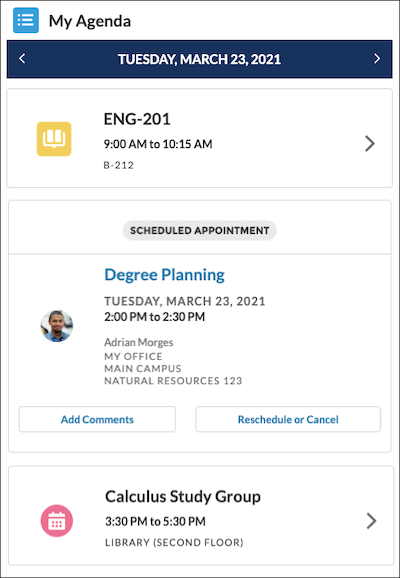Image resolution: width=400 pixels, height=578 pixels.
Task: Click the MAIN CAMPUS location line
Action: point(143,369)
